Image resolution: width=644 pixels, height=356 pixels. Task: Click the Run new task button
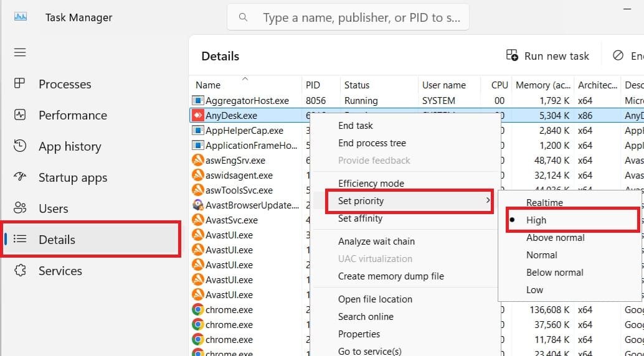[547, 56]
